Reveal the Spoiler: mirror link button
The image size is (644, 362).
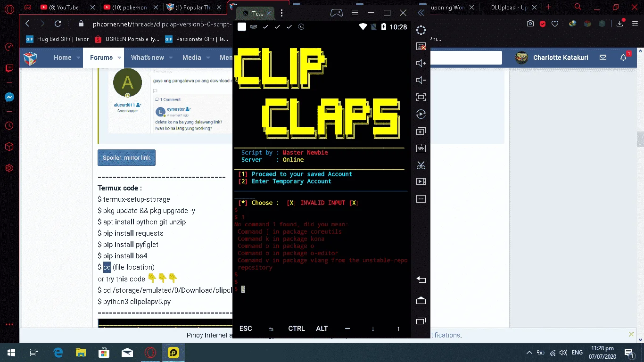tap(126, 158)
